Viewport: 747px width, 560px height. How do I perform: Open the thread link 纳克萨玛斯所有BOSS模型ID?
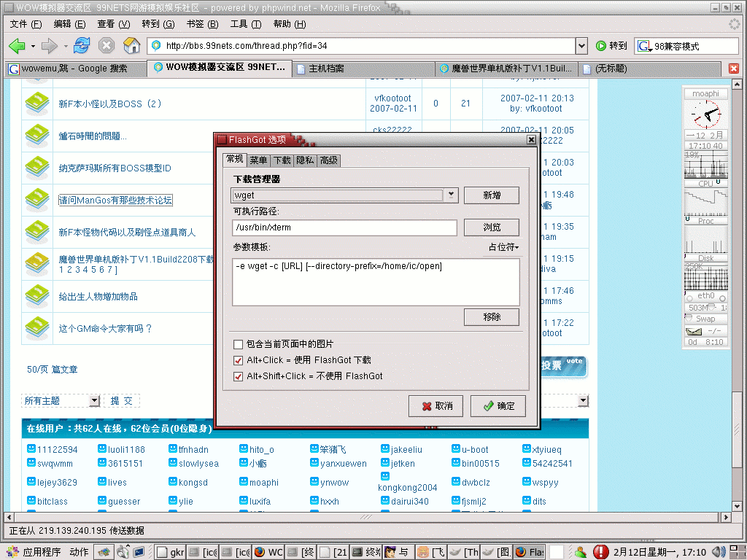coord(115,168)
